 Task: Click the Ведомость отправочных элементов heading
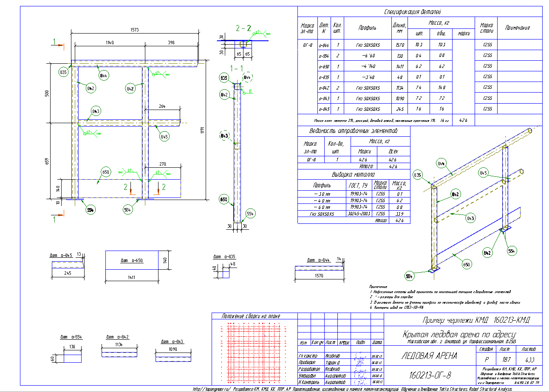point(353,130)
